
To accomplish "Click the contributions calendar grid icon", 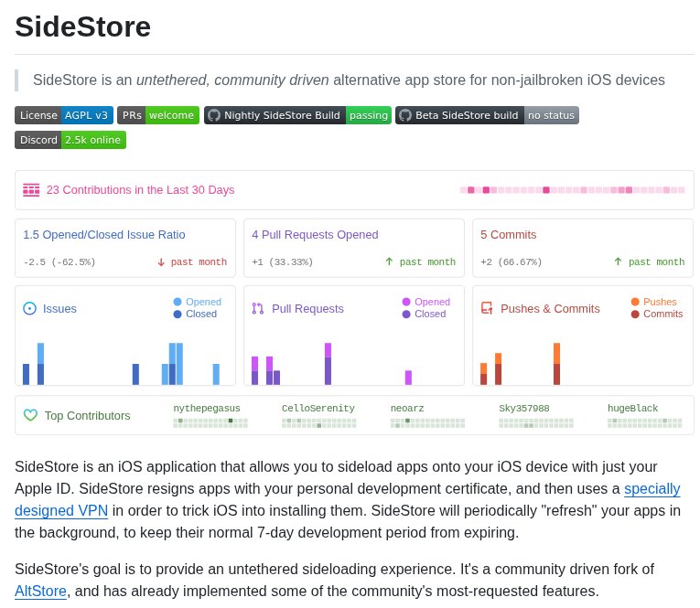I will pyautogui.click(x=31, y=190).
